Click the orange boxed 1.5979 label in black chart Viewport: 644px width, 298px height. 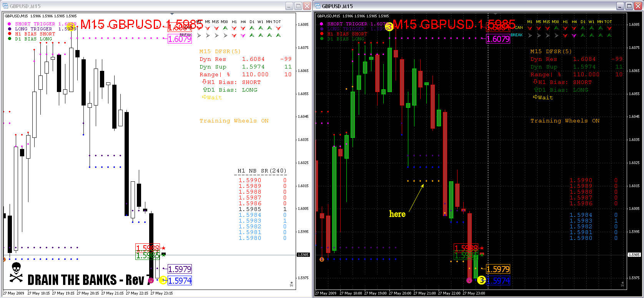pyautogui.click(x=498, y=269)
